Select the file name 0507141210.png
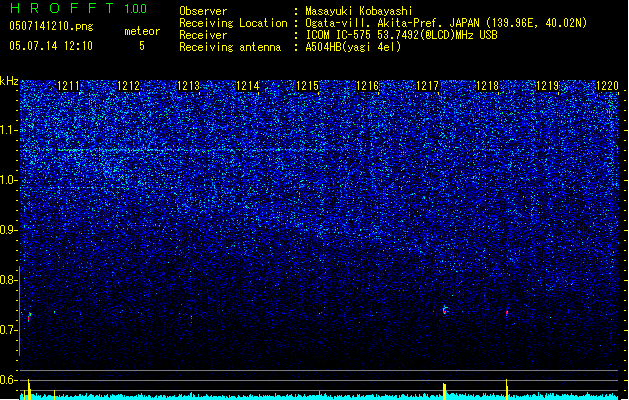The image size is (629, 400). [51, 27]
